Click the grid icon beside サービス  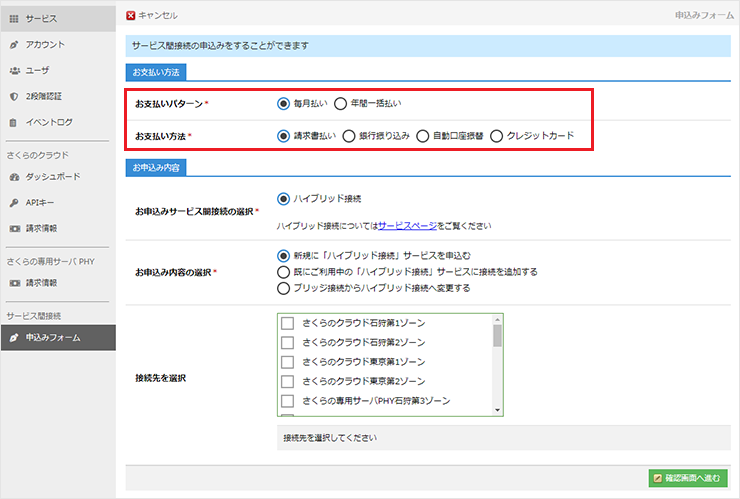click(x=14, y=19)
